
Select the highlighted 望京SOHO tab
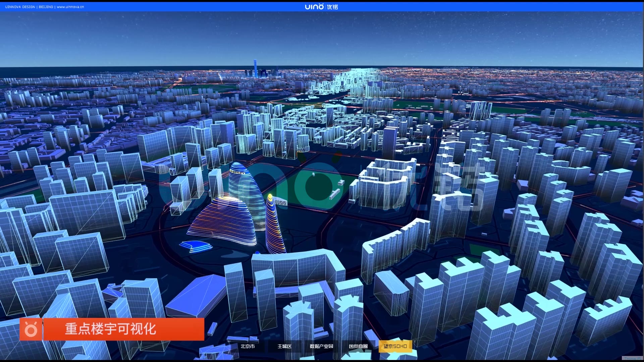click(395, 346)
